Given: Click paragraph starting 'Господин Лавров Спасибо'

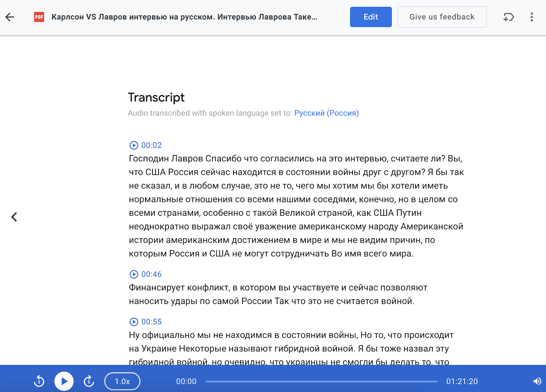Looking at the screenshot, I should (x=296, y=206).
